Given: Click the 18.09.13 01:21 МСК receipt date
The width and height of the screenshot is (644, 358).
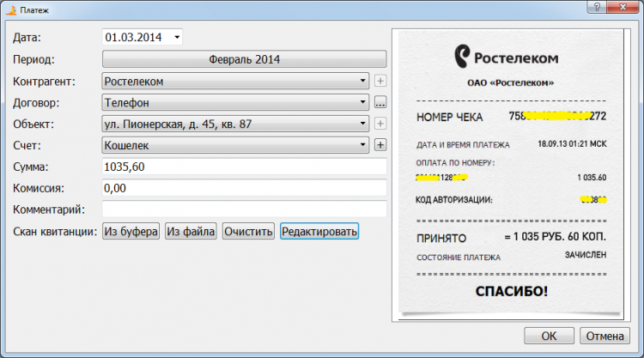Looking at the screenshot, I should pos(572,144).
